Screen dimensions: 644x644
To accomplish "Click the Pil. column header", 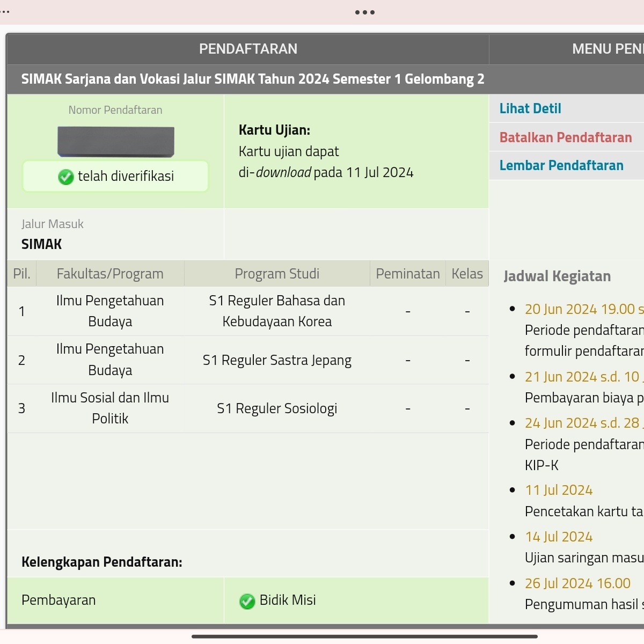I will click(x=21, y=274).
